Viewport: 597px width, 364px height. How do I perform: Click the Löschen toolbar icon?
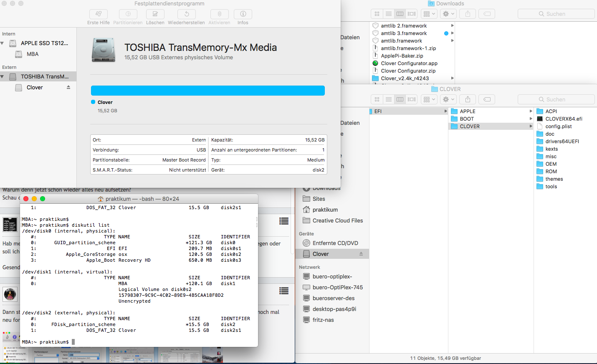155,14
